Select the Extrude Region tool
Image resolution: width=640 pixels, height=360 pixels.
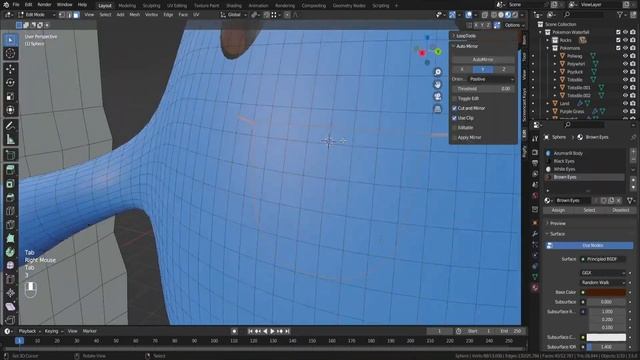point(10,170)
